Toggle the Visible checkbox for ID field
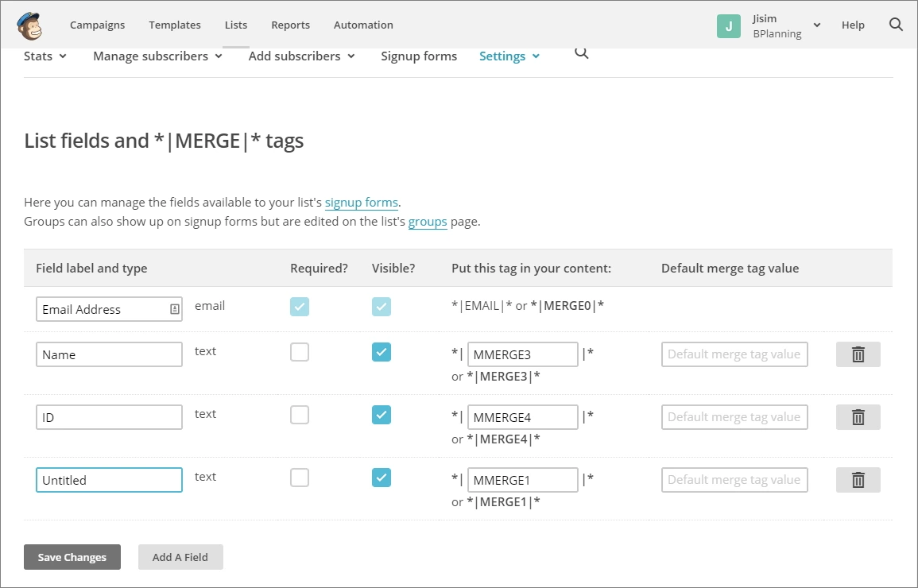 pyautogui.click(x=382, y=415)
